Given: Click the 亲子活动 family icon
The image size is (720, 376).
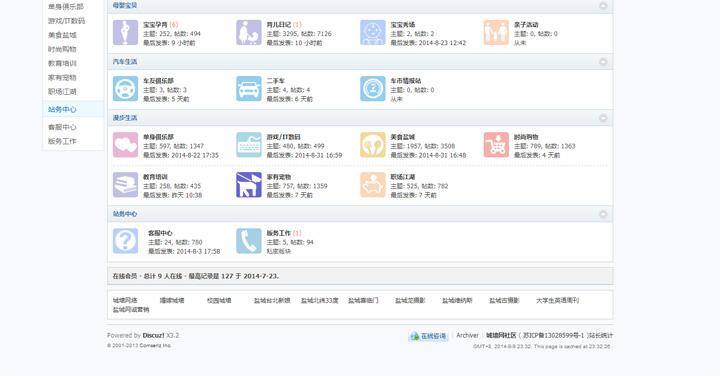Looking at the screenshot, I should [496, 33].
